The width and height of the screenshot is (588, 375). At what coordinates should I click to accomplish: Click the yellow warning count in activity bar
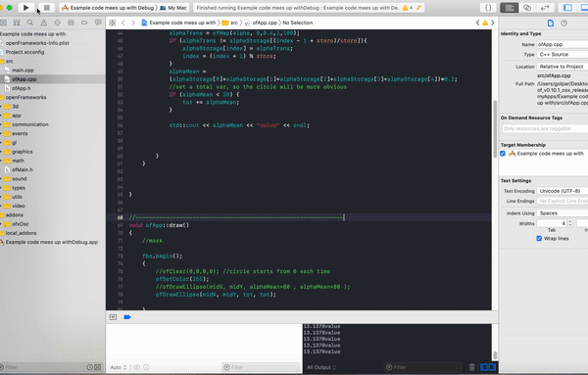point(408,8)
